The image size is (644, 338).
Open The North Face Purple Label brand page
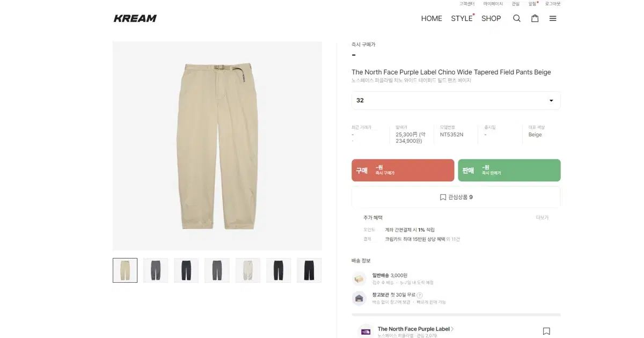[x=414, y=329]
